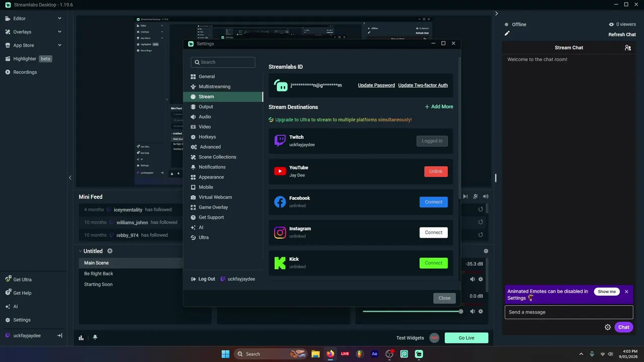
Task: Open settings gear for -35.3 dB source
Action: [x=480, y=279]
